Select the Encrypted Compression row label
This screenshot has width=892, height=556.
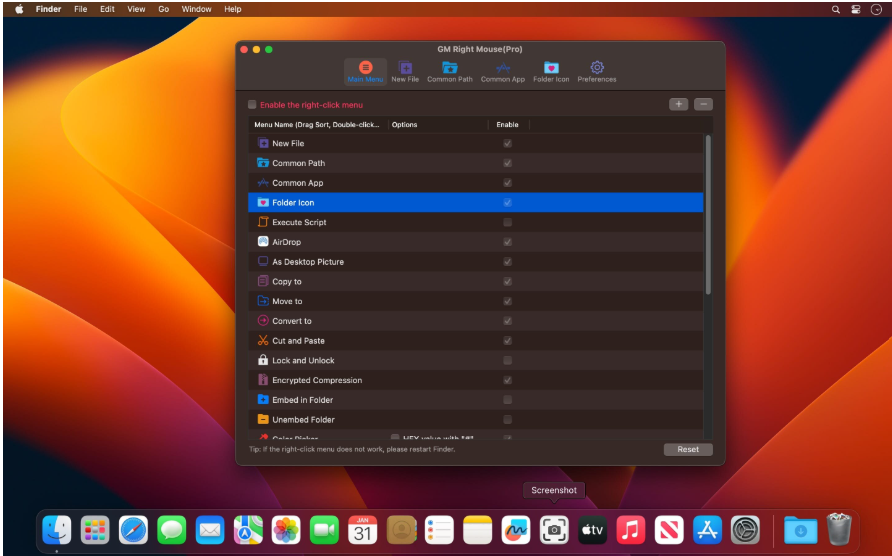[317, 380]
